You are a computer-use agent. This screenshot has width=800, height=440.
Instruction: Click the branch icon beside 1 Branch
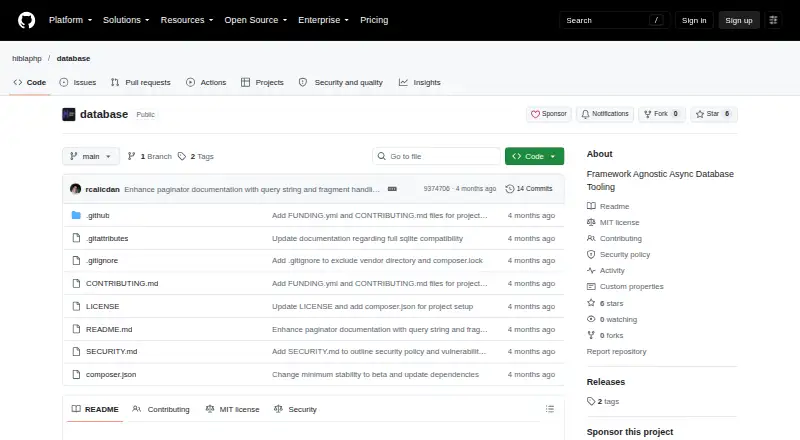point(131,156)
